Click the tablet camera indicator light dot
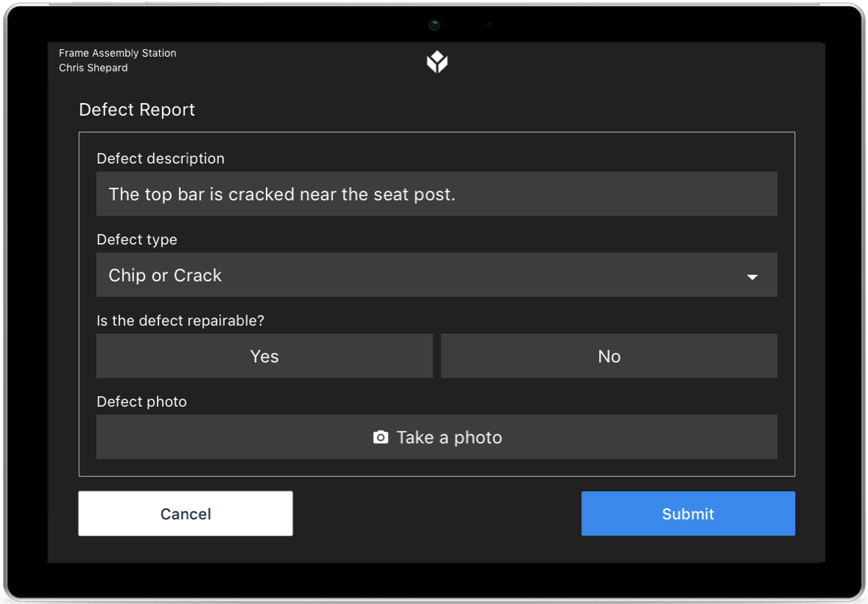The image size is (868, 604). pyautogui.click(x=489, y=25)
